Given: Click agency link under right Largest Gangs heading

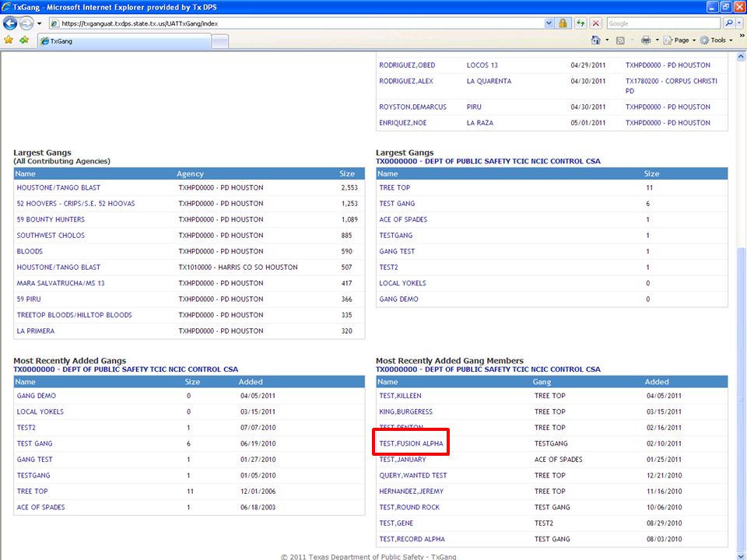Looking at the screenshot, I should tap(488, 162).
